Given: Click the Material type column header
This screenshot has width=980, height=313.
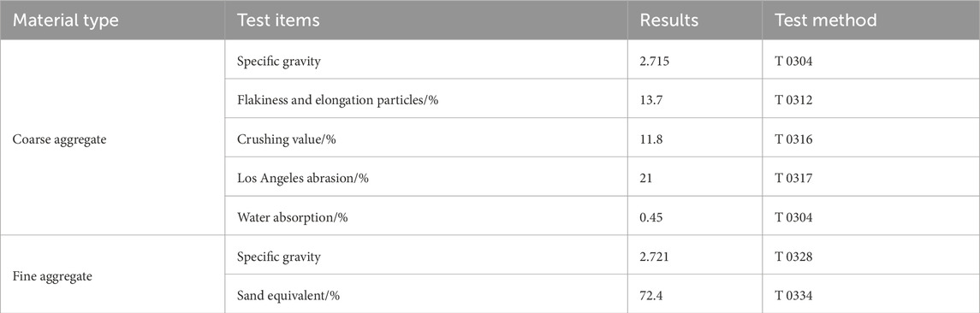Looking at the screenshot, I should [112, 20].
